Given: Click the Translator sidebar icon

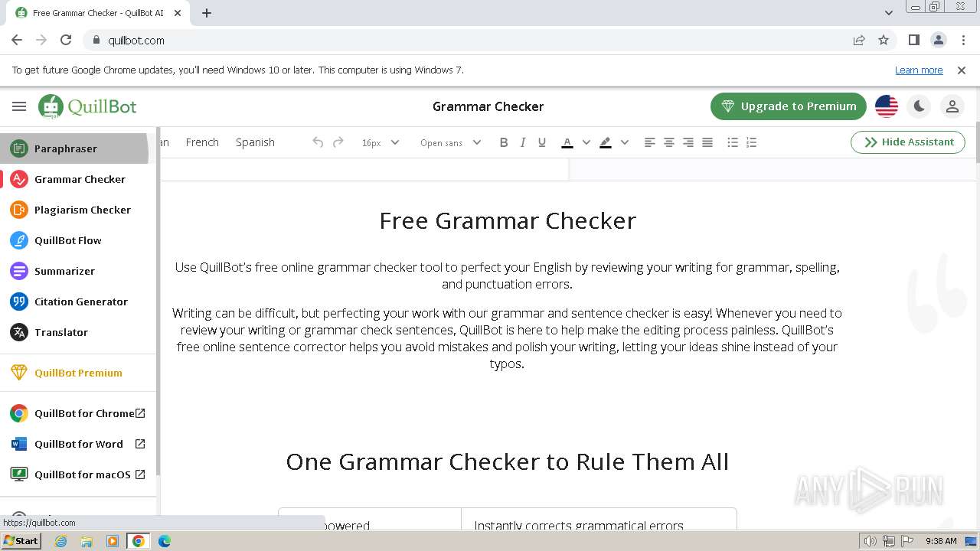Looking at the screenshot, I should (19, 332).
